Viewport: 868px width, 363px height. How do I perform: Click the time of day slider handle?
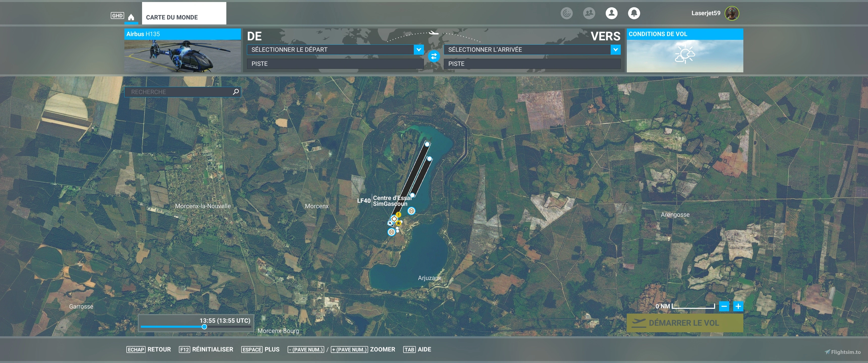tap(204, 327)
